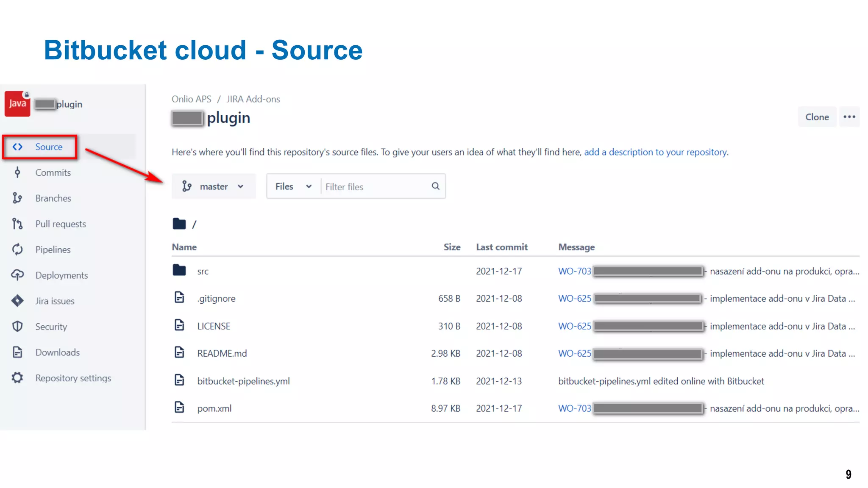
Task: Click the 'edited online with Bitbucket' commit message
Action: [x=661, y=381]
